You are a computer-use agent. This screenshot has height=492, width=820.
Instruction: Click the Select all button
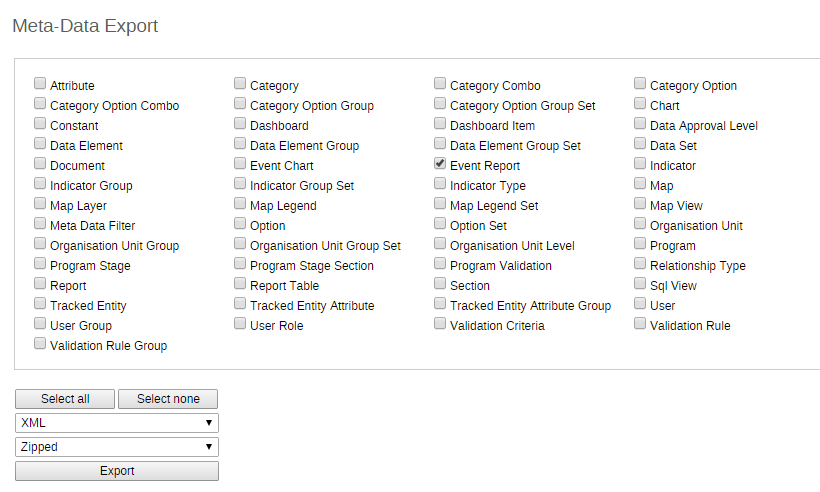coord(65,399)
